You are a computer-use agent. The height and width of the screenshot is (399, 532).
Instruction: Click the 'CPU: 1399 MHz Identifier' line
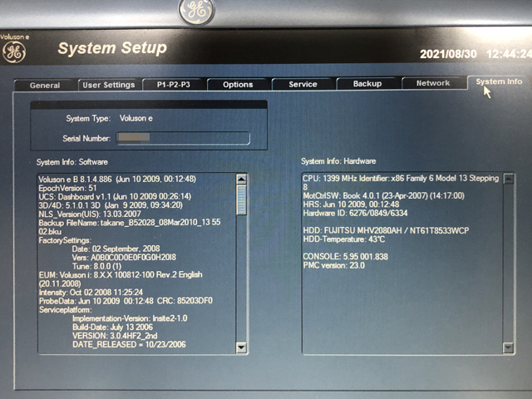pos(401,183)
